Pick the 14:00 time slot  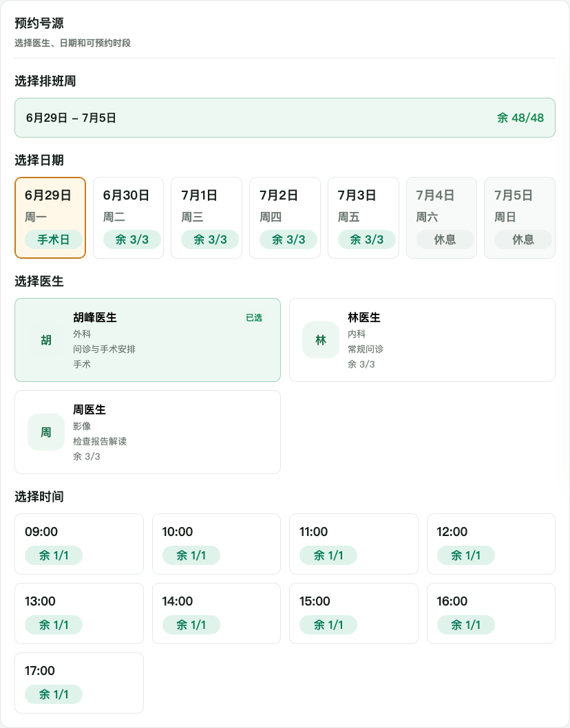(x=216, y=613)
